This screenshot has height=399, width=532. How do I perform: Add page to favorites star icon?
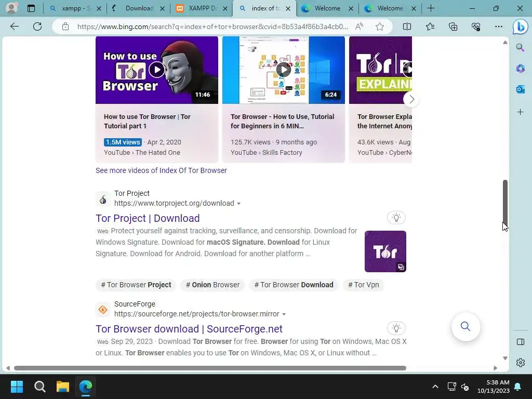pos(380,26)
